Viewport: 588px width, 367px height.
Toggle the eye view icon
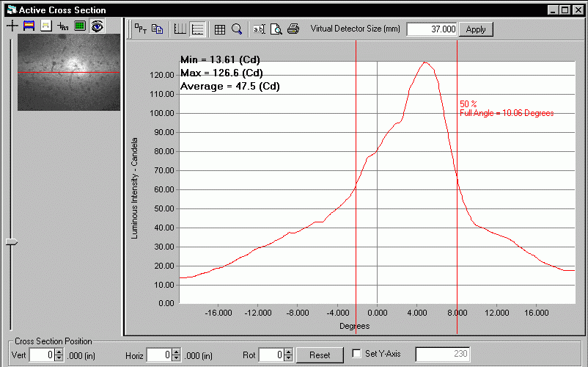(97, 26)
